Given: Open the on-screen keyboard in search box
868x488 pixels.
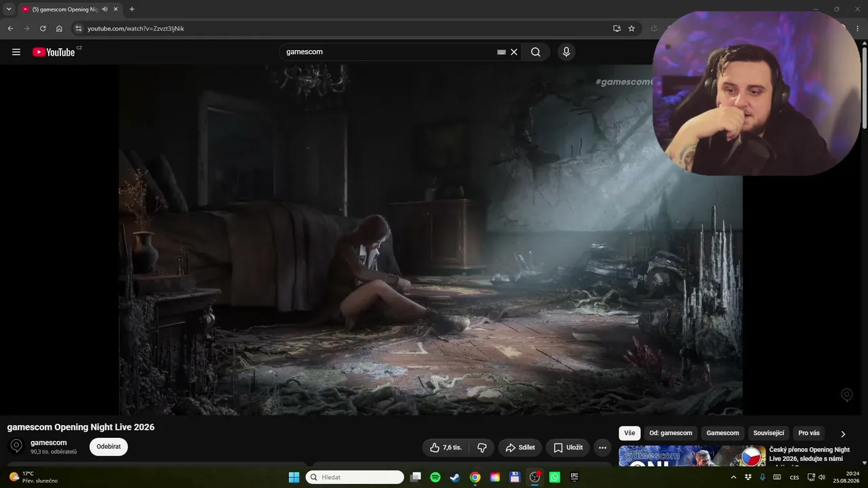Looking at the screenshot, I should pyautogui.click(x=501, y=52).
